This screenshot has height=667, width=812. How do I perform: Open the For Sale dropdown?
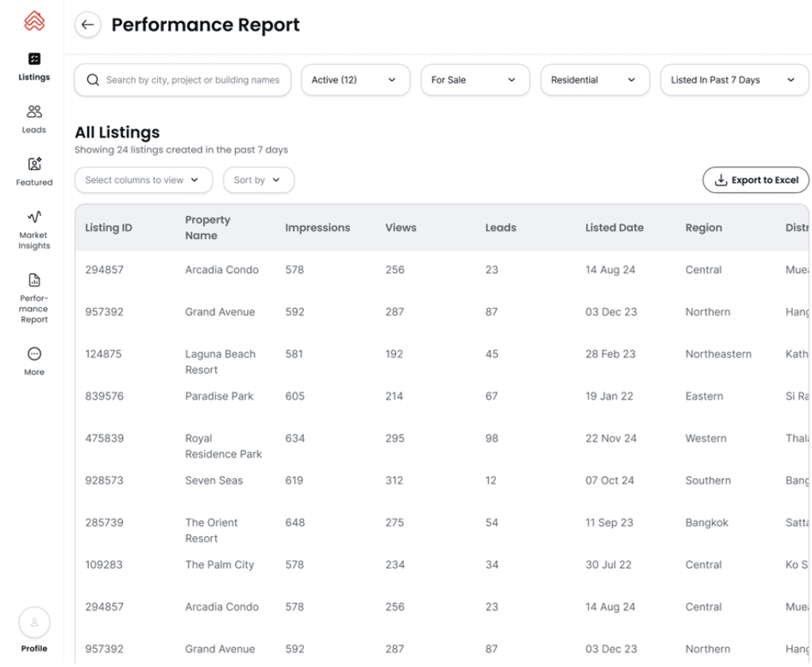[474, 80]
